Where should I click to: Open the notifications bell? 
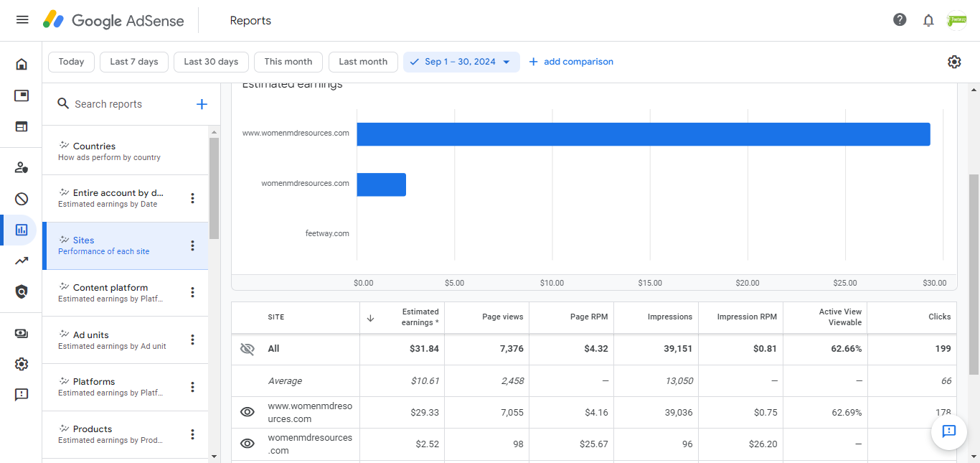pyautogui.click(x=928, y=20)
